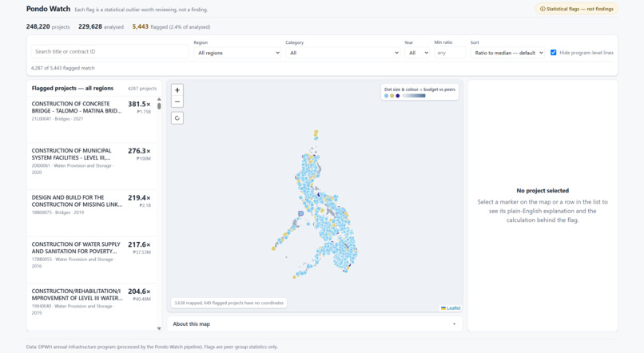Viewport: 644px width, 353px height.
Task: Click the Statistical flags — not findings badge
Action: tap(577, 9)
